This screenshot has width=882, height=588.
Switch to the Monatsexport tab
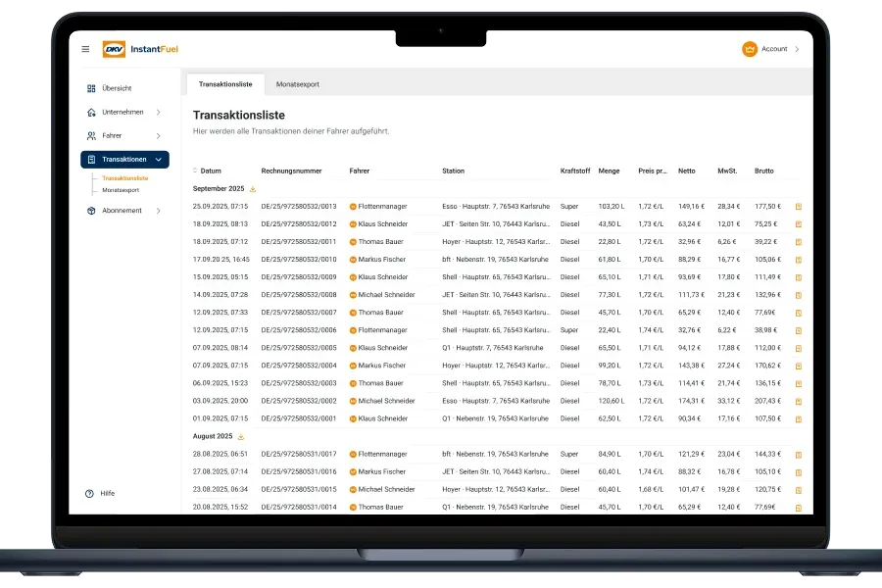click(x=298, y=84)
